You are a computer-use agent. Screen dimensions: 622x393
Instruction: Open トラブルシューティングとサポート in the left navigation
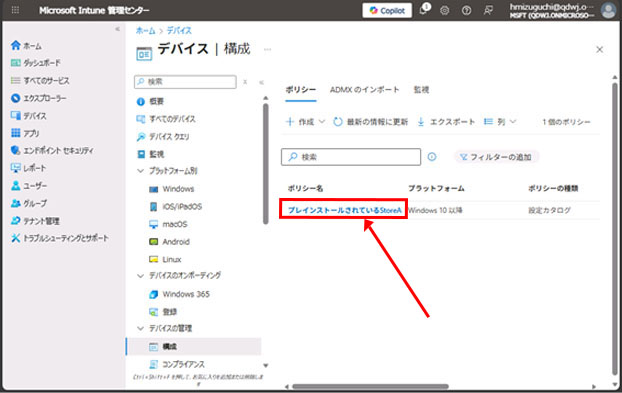point(60,238)
